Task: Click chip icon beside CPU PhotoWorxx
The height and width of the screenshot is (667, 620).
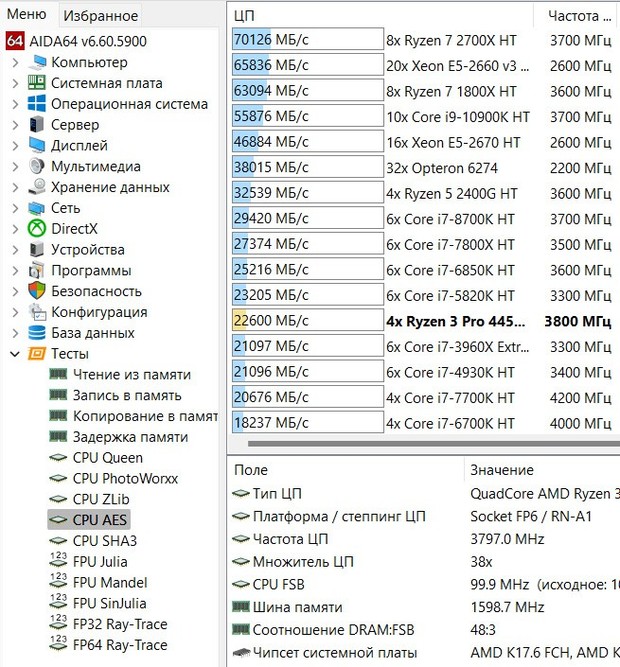Action: click(58, 479)
